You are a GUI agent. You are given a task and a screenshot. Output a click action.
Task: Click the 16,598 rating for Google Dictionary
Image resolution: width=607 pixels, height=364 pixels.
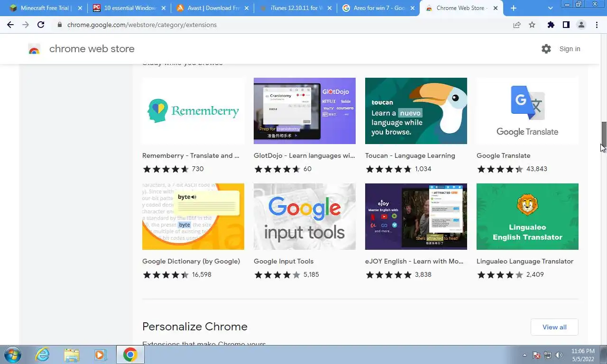(x=202, y=274)
